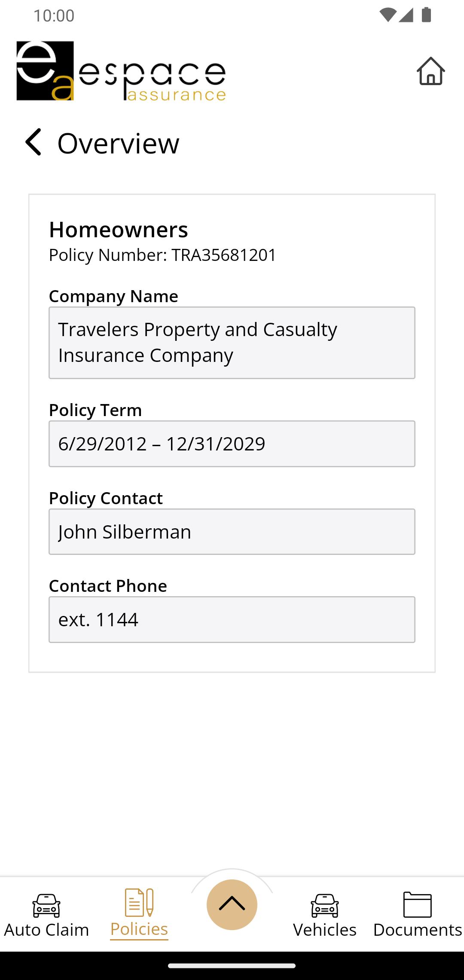Open the Auto Claim car icon
The image size is (464, 980).
46,905
